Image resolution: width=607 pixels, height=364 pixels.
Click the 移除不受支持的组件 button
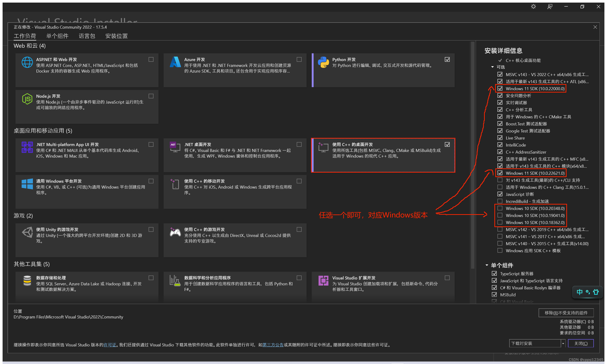pos(566,313)
